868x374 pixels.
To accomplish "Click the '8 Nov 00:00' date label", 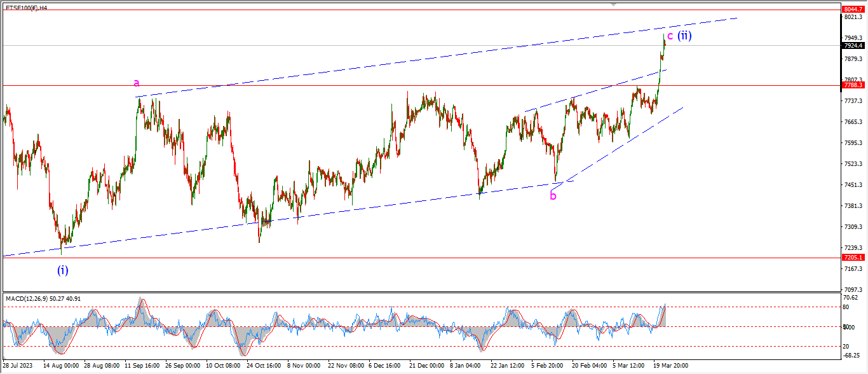I will (x=302, y=366).
